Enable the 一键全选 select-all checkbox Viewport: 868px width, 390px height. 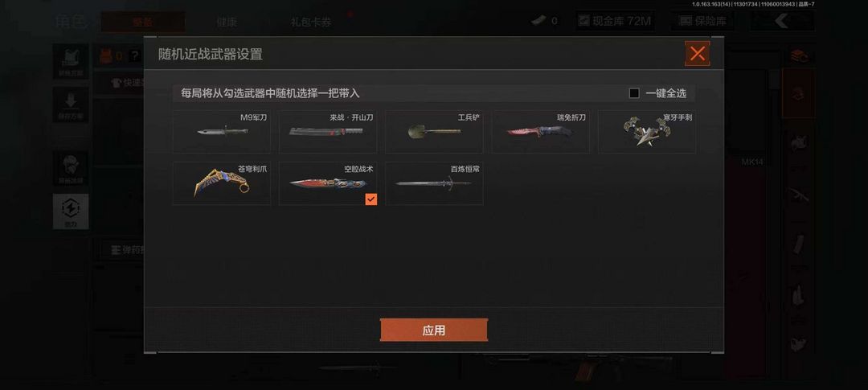pos(634,93)
